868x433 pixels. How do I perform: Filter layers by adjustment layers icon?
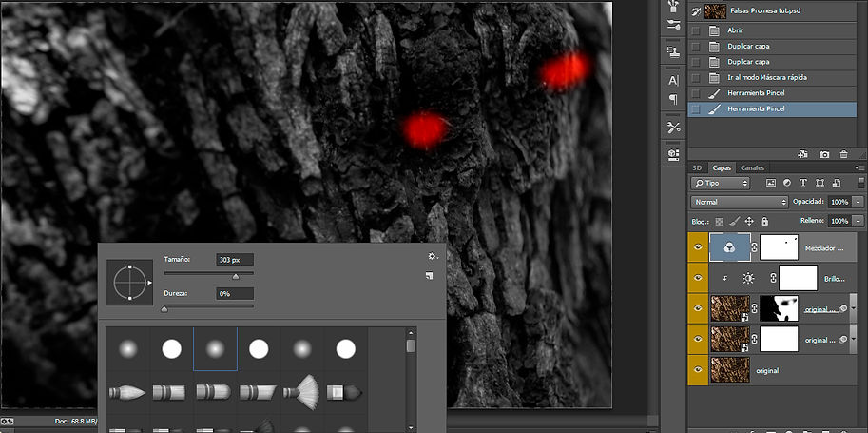[787, 183]
